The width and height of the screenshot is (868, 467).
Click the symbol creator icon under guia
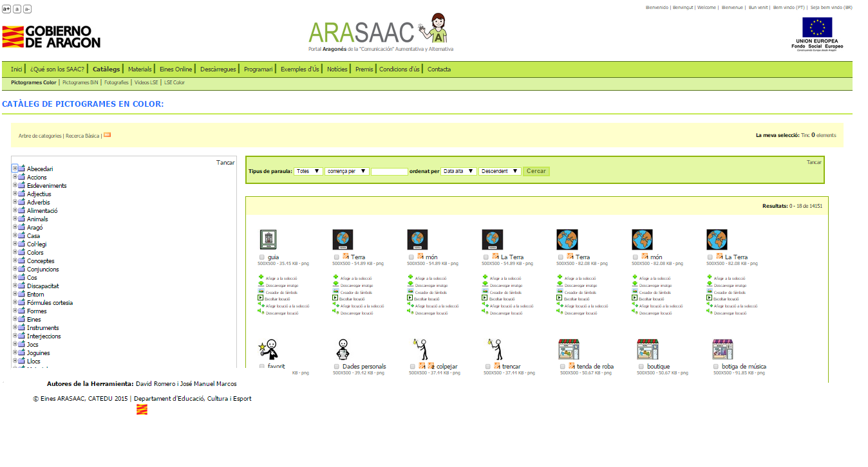coord(261,291)
